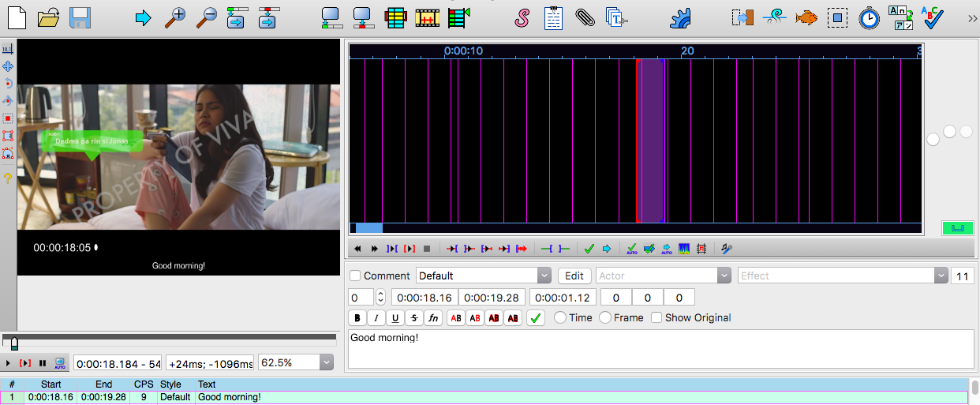This screenshot has height=405, width=980.
Task: Select the Frame radio button
Action: click(x=605, y=317)
